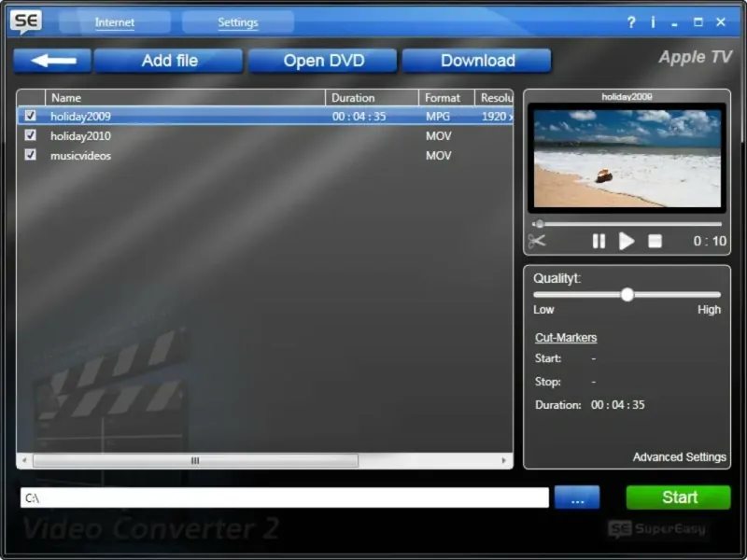This screenshot has width=747, height=560.
Task: Click the 00 : 04 : 35 duration cell
Action: point(359,116)
